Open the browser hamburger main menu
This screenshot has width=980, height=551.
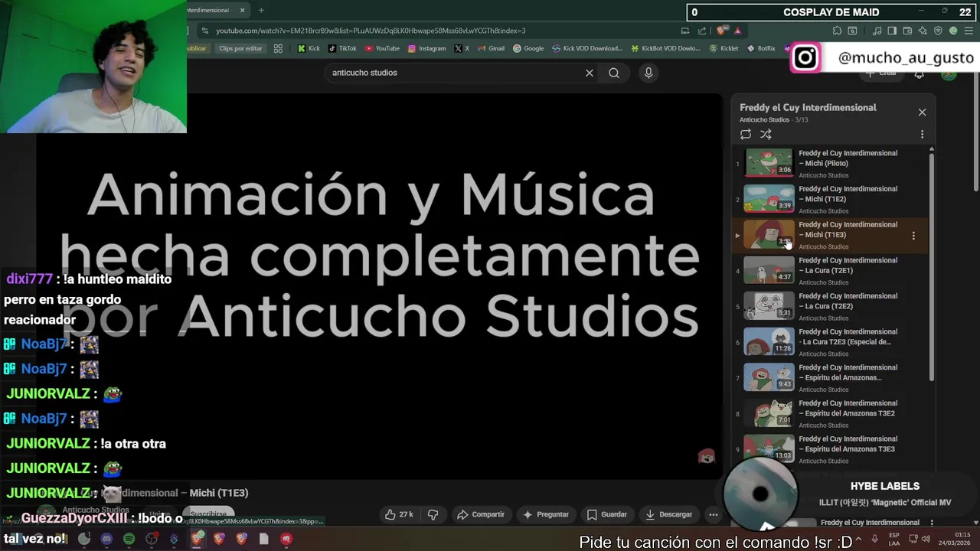[969, 31]
